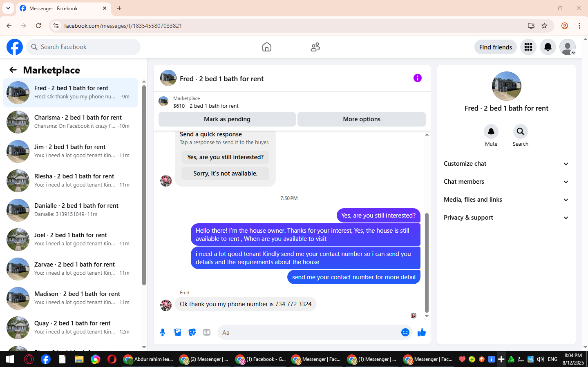Choose a GIF icon
Screen dimensions: 588x367
(207, 332)
